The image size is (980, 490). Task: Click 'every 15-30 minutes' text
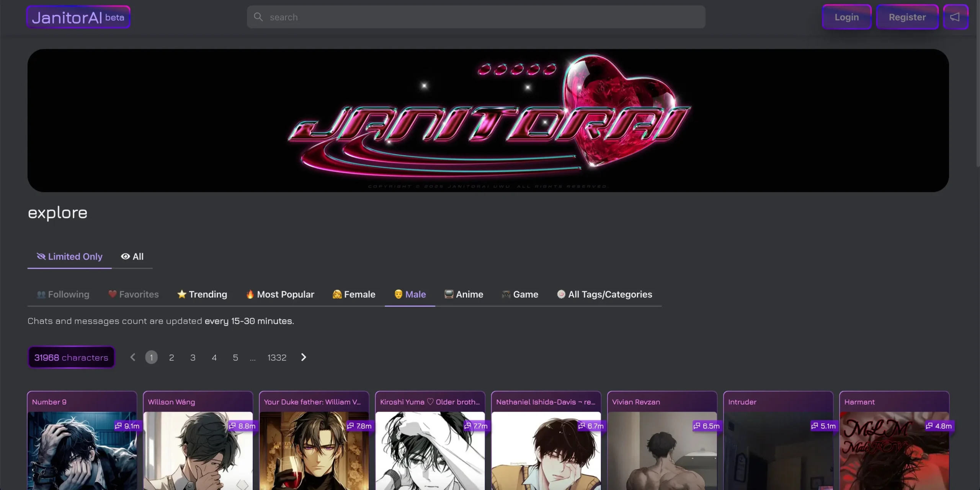point(249,321)
